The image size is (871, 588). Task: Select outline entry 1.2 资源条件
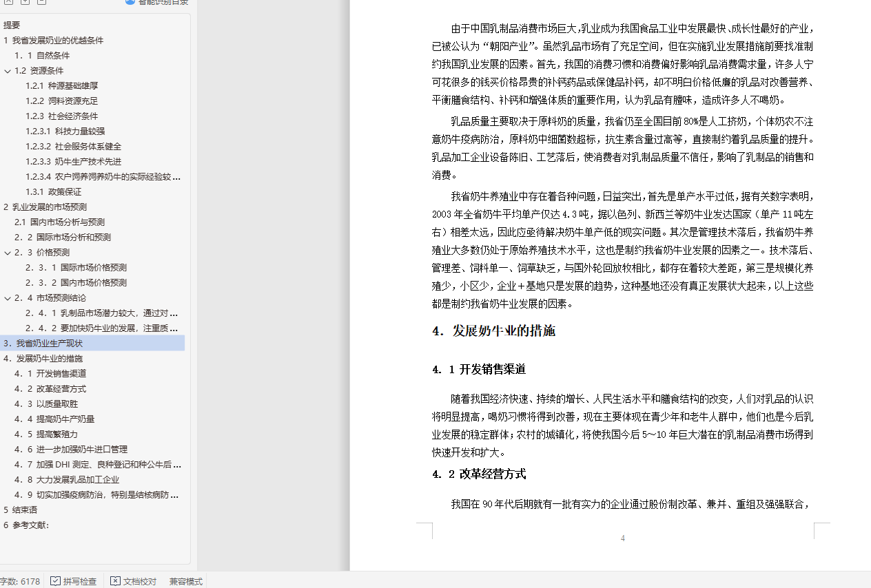[39, 71]
